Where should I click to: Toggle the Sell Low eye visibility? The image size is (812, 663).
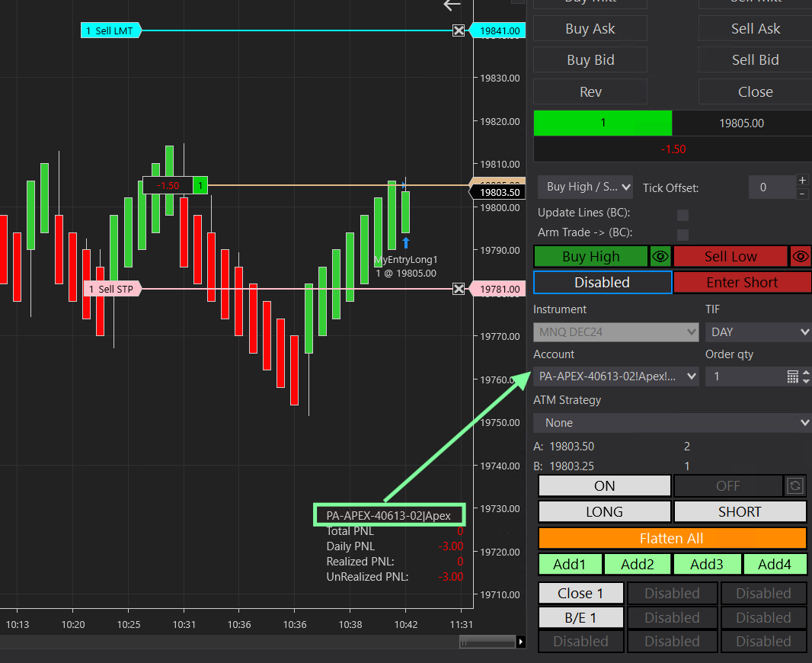tap(801, 257)
